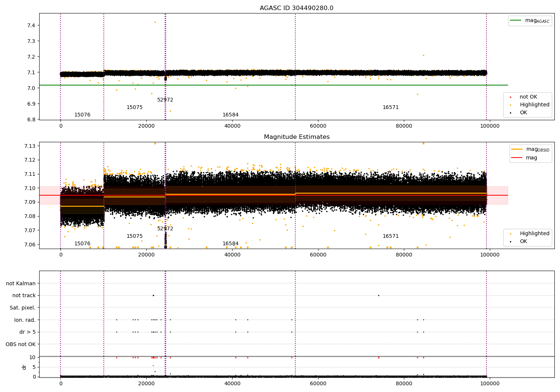This screenshot has width=560, height=392.
Task: Click the 'Sat. pixel.' row label
Action: [x=23, y=308]
